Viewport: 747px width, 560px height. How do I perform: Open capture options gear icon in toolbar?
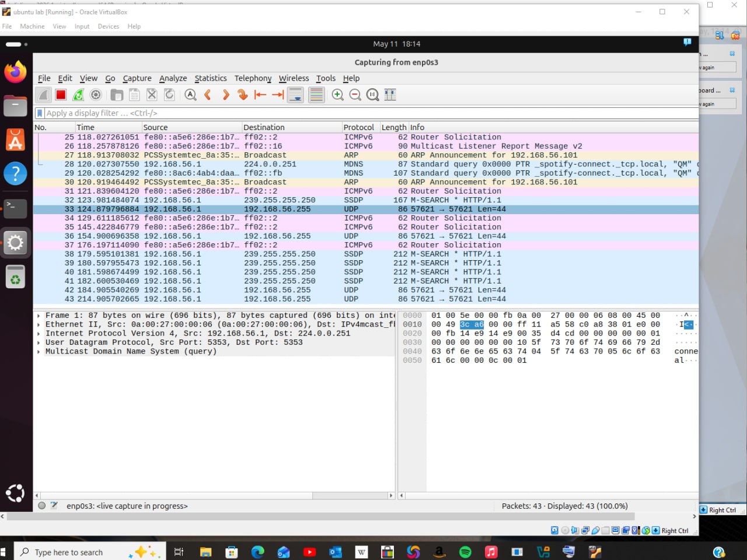click(x=96, y=94)
